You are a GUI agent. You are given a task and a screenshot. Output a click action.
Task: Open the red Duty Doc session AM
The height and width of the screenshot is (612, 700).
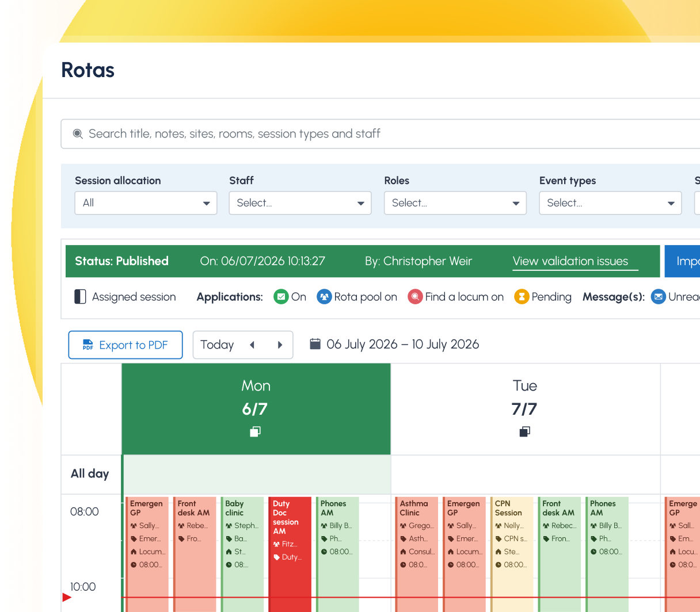[290, 554]
